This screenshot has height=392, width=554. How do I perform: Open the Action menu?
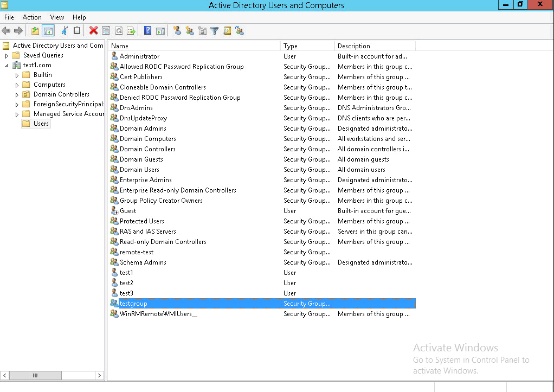tap(32, 17)
